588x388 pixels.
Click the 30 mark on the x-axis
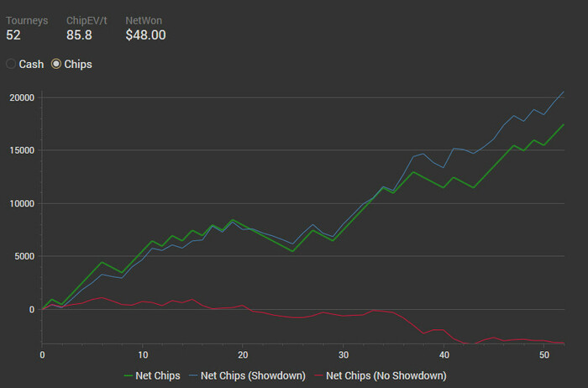343,354
